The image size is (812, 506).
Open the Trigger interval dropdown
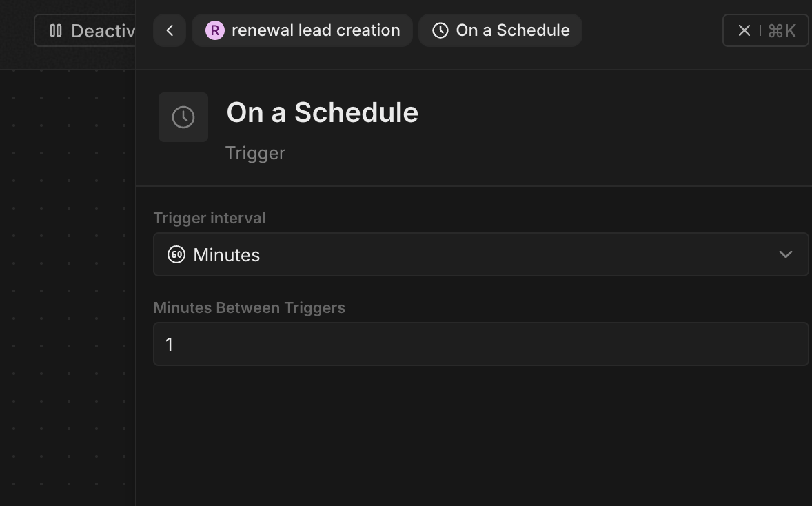coord(480,254)
